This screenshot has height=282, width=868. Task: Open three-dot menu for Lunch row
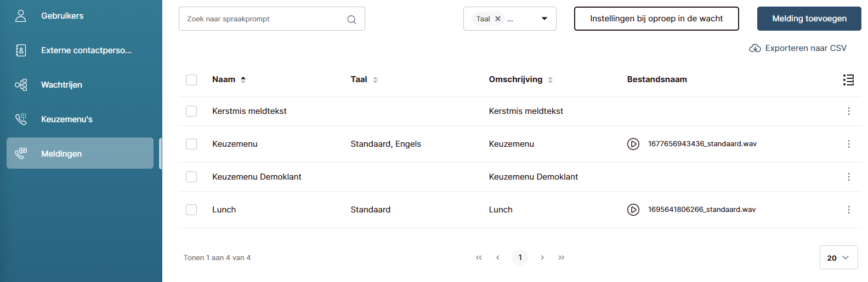[848, 210]
